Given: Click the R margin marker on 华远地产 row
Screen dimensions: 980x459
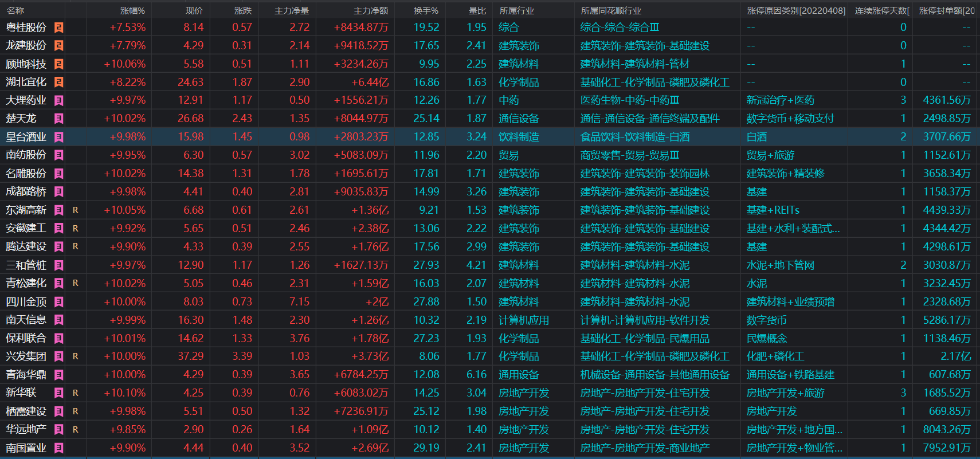Looking at the screenshot, I should [x=76, y=430].
